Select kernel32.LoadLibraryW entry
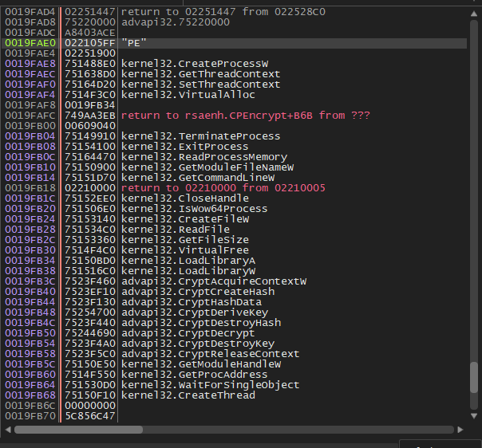Screen dimensions: 482x448 pyautogui.click(x=188, y=271)
